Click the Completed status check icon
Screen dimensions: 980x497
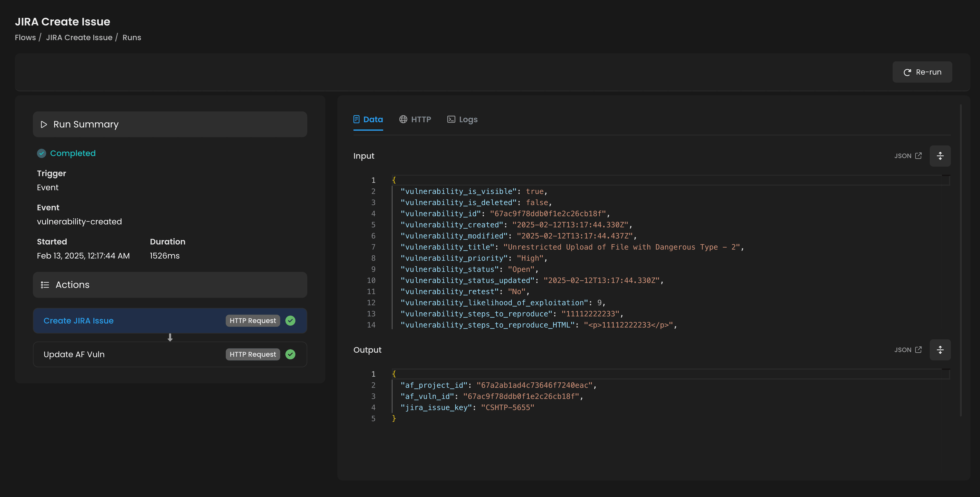(x=41, y=153)
